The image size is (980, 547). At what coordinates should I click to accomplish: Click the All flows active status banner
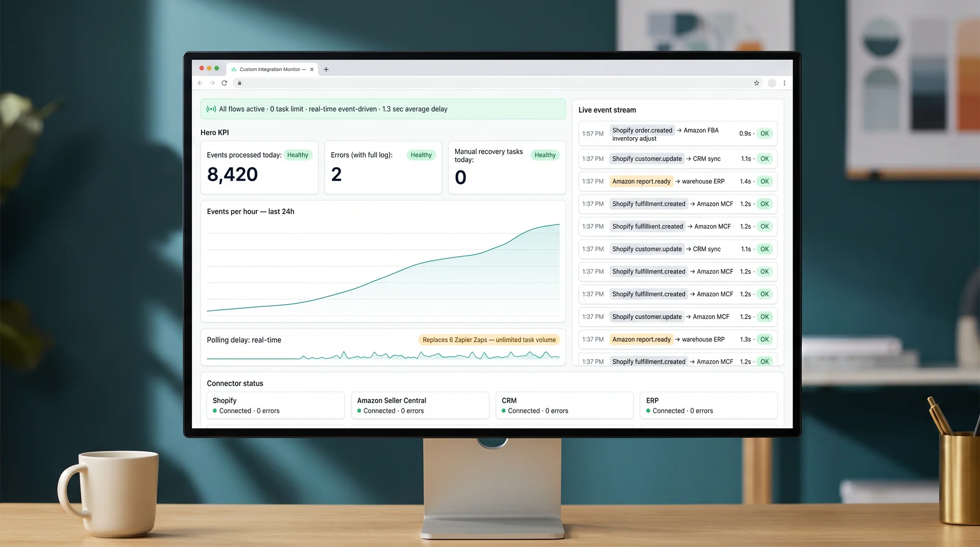pyautogui.click(x=383, y=109)
